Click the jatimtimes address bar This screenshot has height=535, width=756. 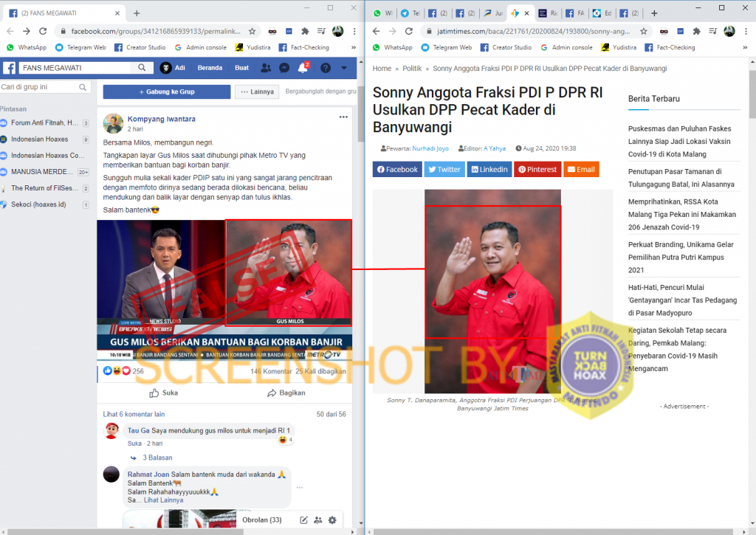point(533,31)
